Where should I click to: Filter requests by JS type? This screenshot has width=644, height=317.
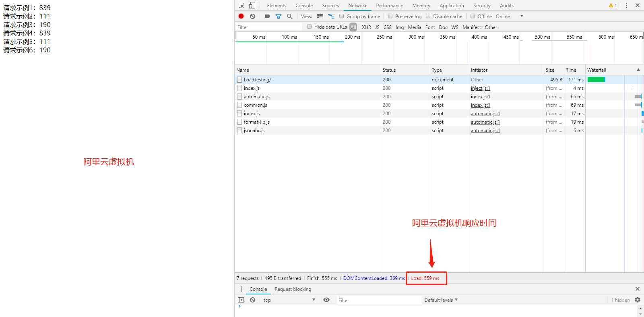(377, 27)
